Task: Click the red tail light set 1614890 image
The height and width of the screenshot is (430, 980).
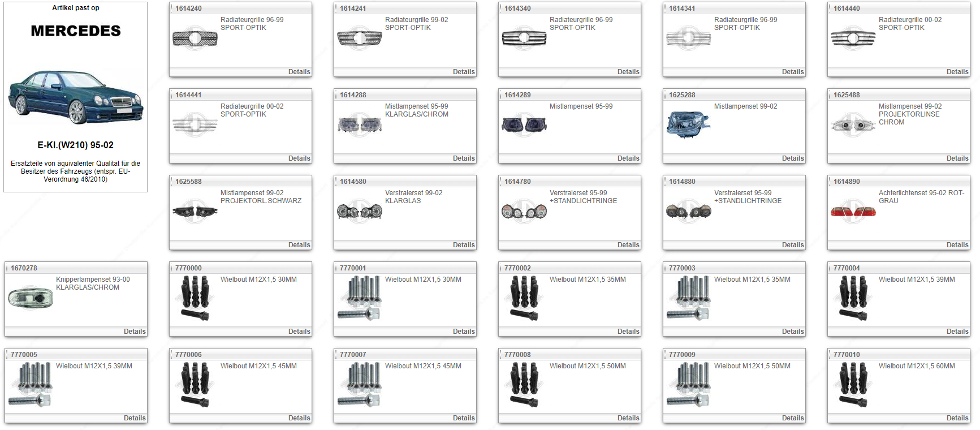Action: point(853,212)
